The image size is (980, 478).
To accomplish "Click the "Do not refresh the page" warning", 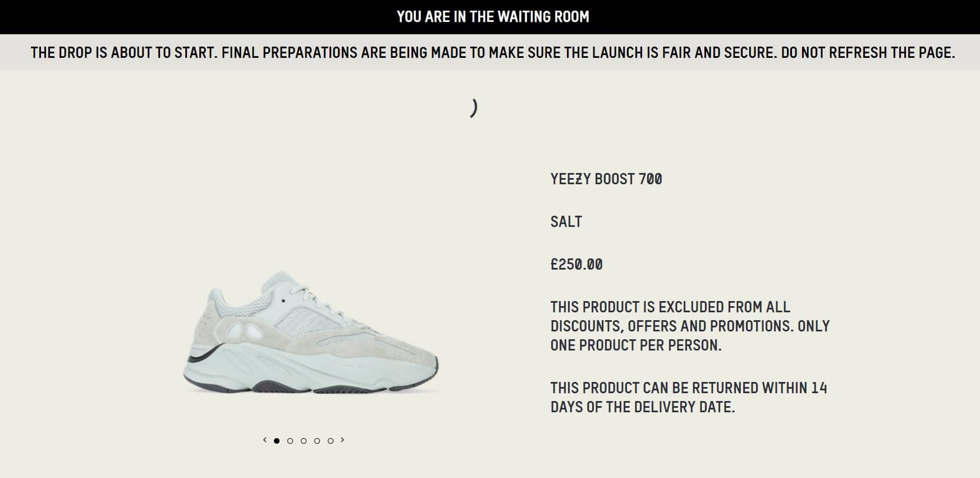I will 868,53.
